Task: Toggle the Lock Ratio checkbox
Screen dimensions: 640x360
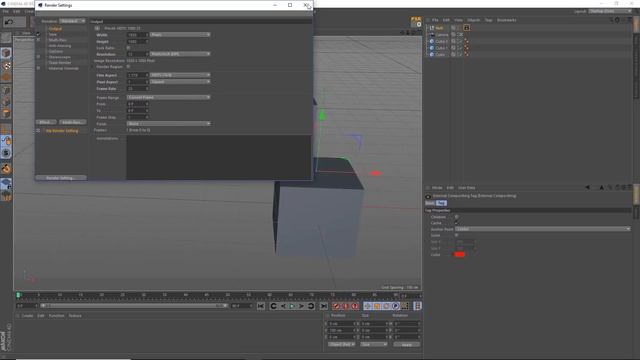Action: click(x=129, y=48)
